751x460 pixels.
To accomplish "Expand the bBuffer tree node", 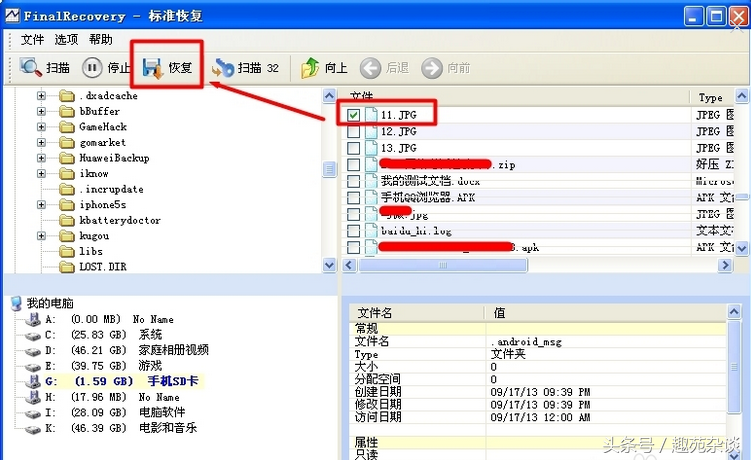I will (x=41, y=111).
